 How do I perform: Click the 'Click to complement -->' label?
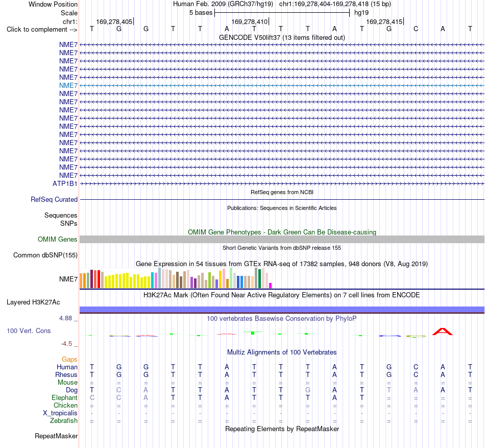pyautogui.click(x=42, y=30)
